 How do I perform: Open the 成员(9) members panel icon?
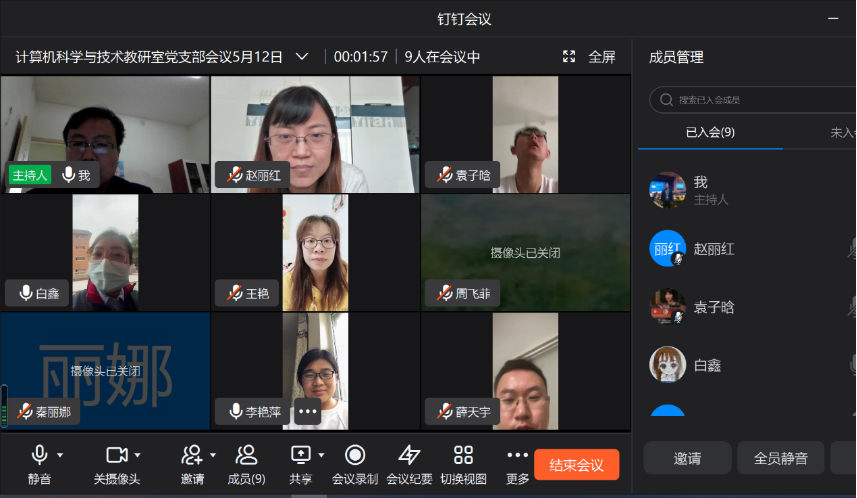coord(246,456)
